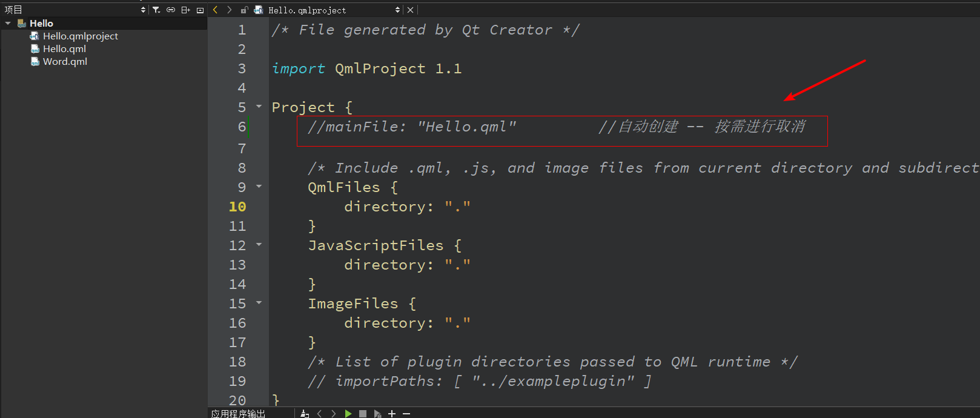
Task: Go forward with the right arrow in editor bar
Action: (229, 10)
